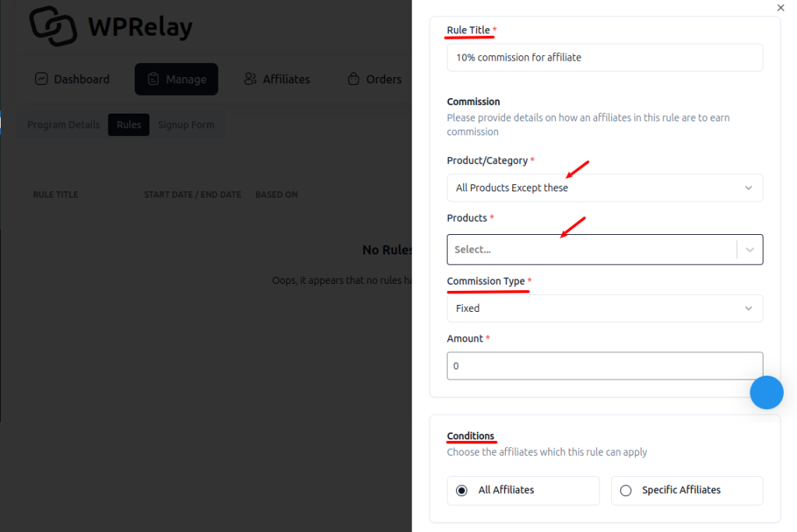
Task: Open the Program Details tab
Action: pos(63,124)
